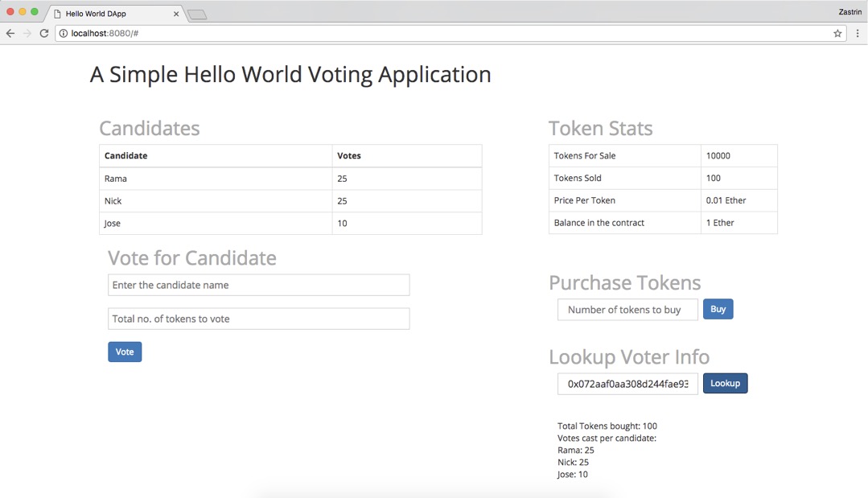The width and height of the screenshot is (868, 498).
Task: Open the Chrome three-dot menu
Action: coord(858,34)
